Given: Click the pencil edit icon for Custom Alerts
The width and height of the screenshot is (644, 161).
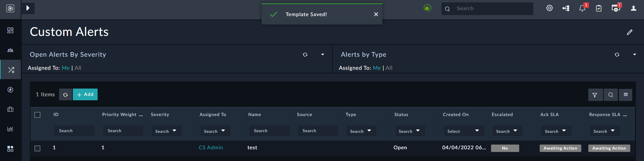Looking at the screenshot, I should tap(630, 32).
